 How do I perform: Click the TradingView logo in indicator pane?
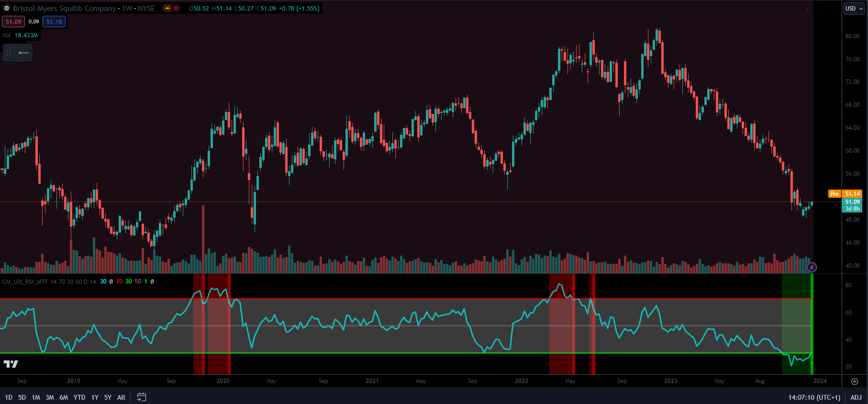11,364
